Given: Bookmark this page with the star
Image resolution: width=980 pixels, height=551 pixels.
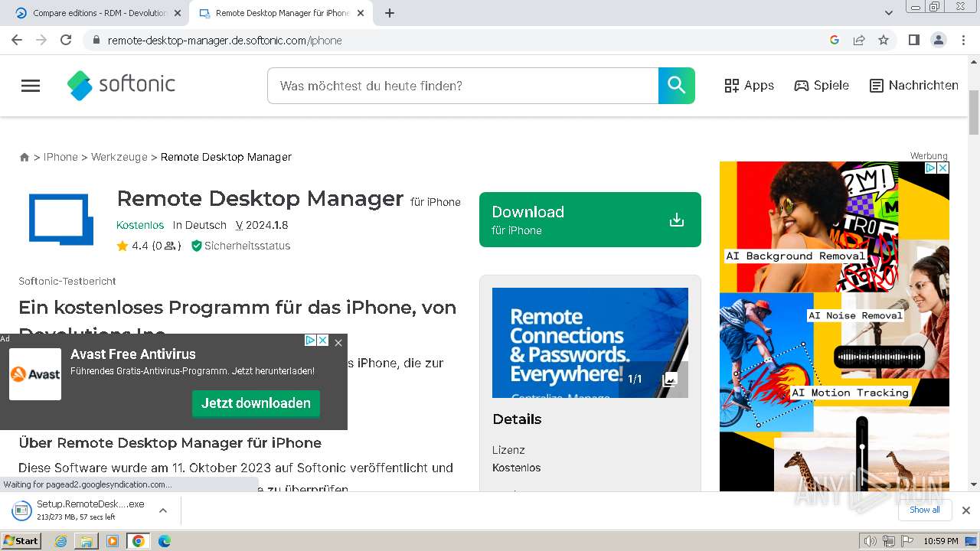Looking at the screenshot, I should (884, 40).
